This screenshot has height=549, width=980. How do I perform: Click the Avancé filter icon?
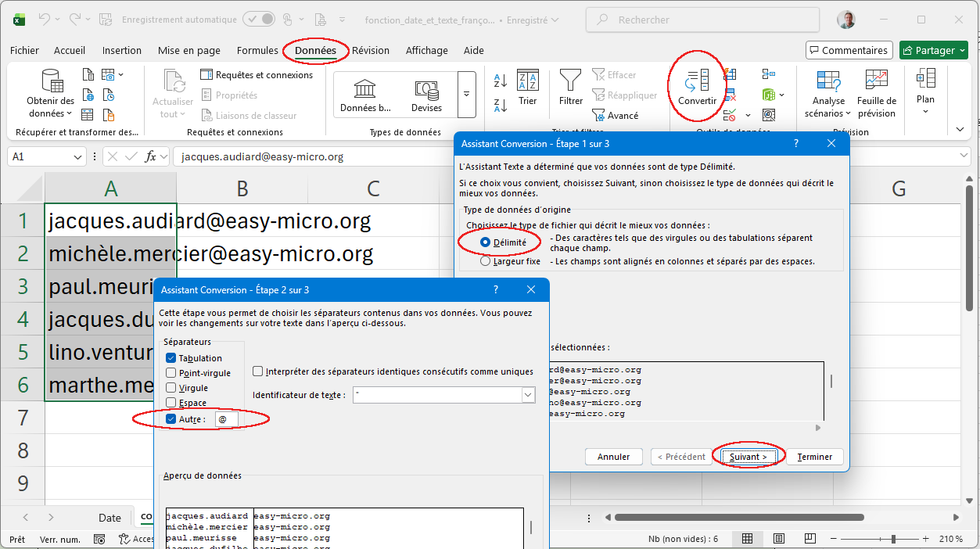598,116
